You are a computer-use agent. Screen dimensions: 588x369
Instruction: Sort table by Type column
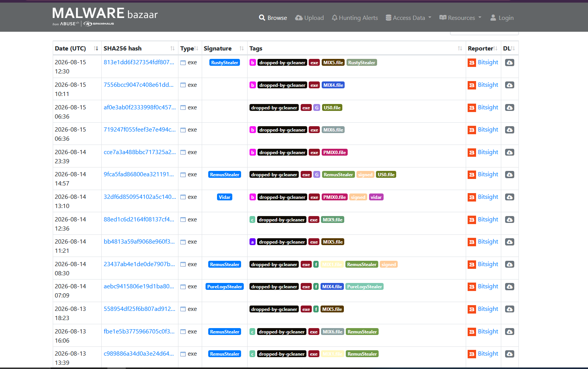click(190, 48)
